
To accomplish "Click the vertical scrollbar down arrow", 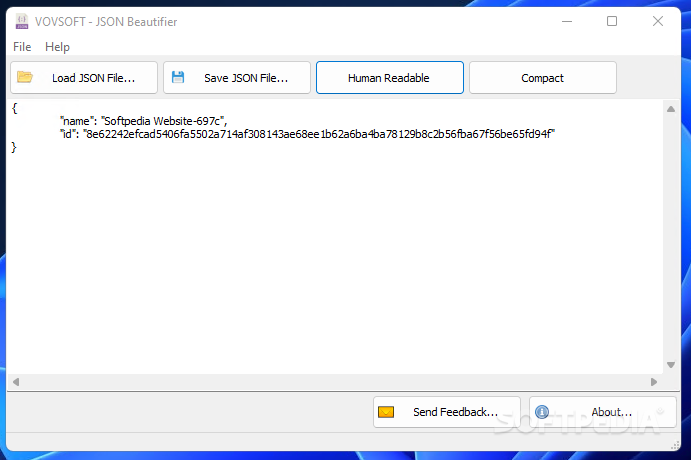I will coord(671,365).
